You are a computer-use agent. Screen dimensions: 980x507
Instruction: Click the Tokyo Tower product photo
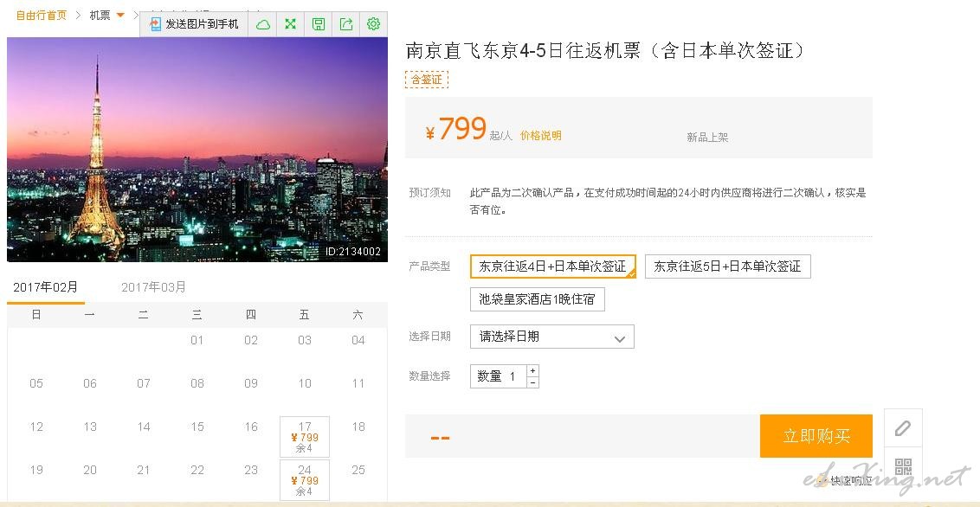(197, 149)
